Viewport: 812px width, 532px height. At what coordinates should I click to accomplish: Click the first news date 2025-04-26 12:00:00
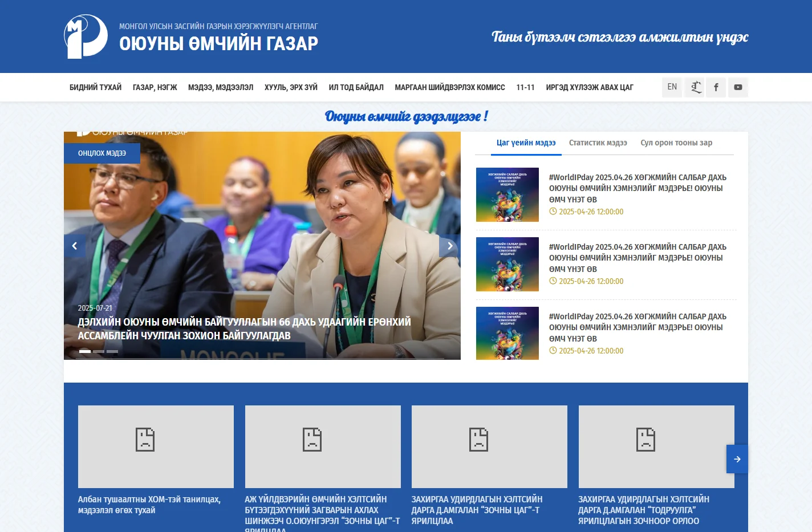pyautogui.click(x=586, y=212)
